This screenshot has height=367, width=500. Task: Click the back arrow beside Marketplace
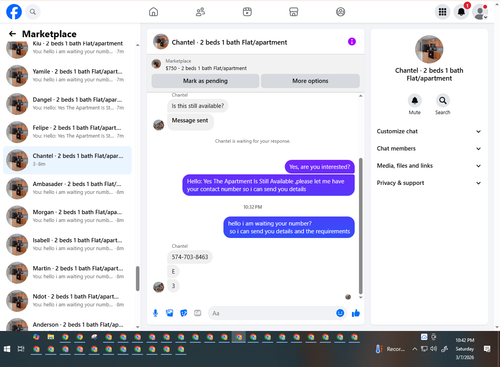click(13, 34)
